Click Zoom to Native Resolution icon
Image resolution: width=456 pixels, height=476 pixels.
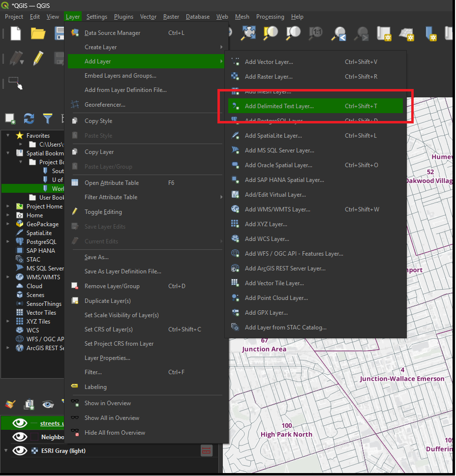(315, 33)
